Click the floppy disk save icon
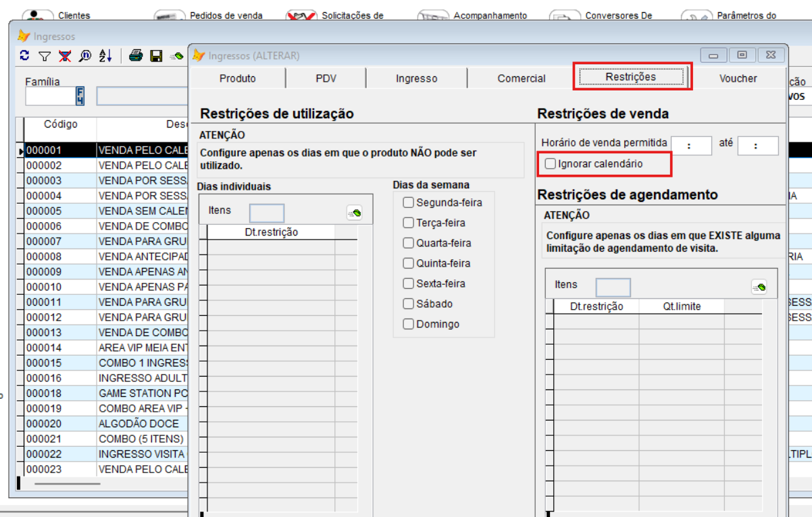This screenshot has width=812, height=517. coord(156,57)
